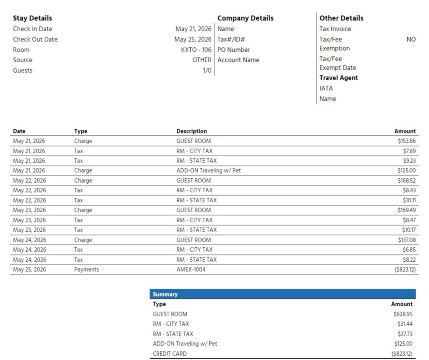
Task: Select "GUEST ROOM" in the May 22 charge row
Action: (x=194, y=180)
